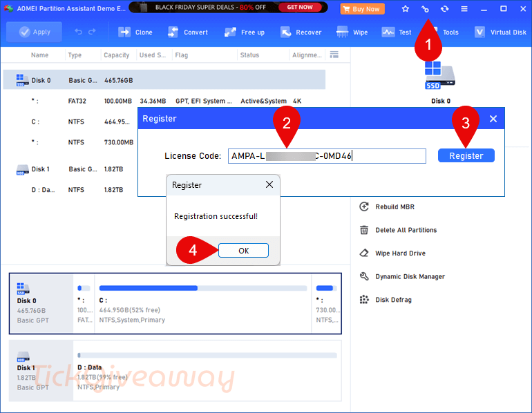
Task: Open the Test menu
Action: [x=397, y=32]
